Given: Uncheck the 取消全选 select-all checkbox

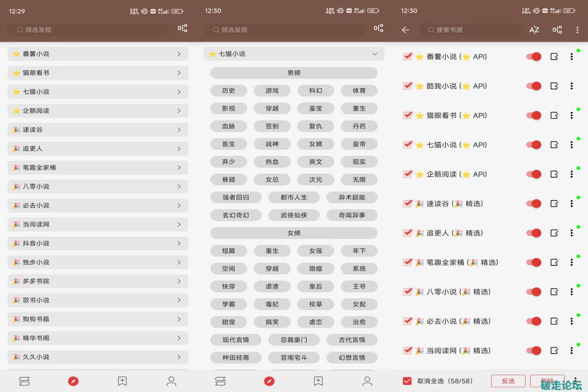Looking at the screenshot, I should (407, 381).
